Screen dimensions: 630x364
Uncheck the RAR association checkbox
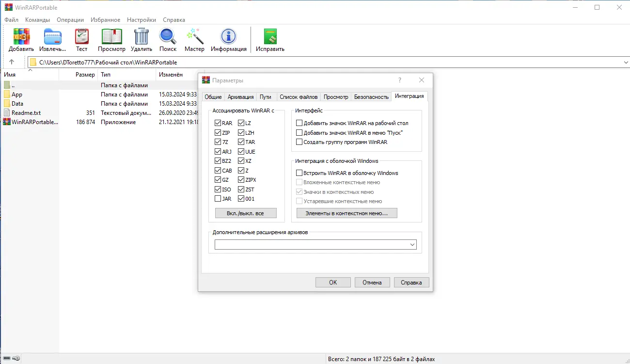tap(218, 123)
